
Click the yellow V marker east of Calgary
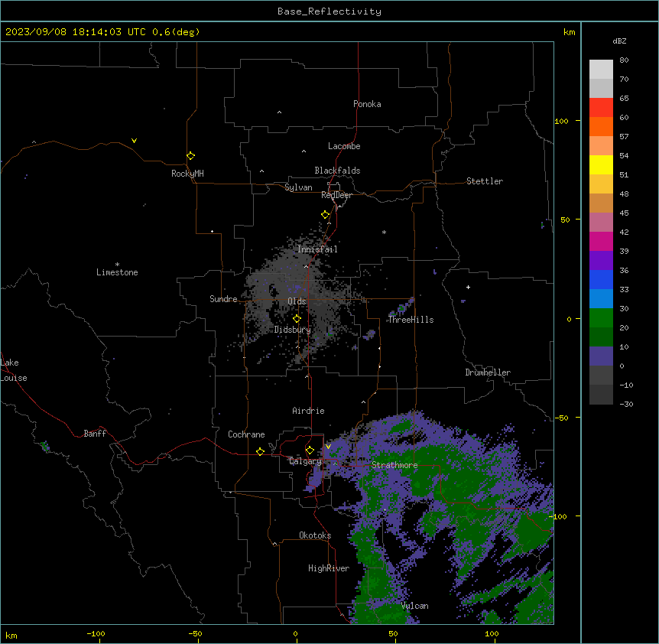coord(328,447)
